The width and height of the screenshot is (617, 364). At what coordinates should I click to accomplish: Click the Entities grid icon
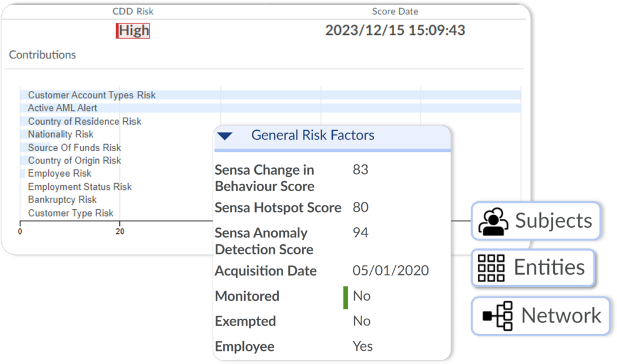pos(491,268)
